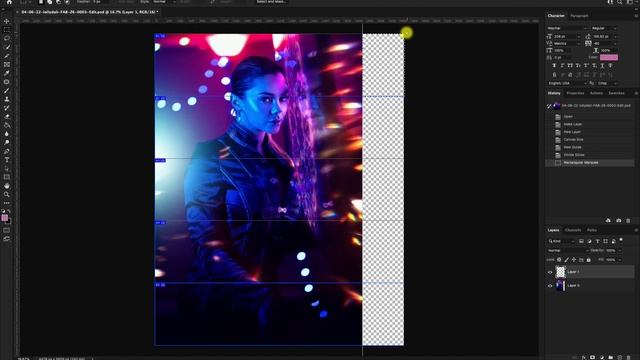
Task: Toggle Strikethrough in Character panel
Action: point(610,65)
